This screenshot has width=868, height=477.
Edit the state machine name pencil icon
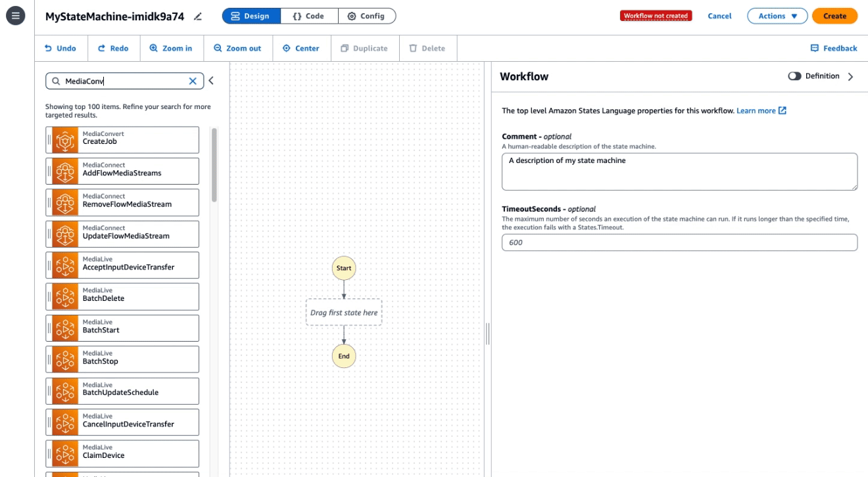198,16
